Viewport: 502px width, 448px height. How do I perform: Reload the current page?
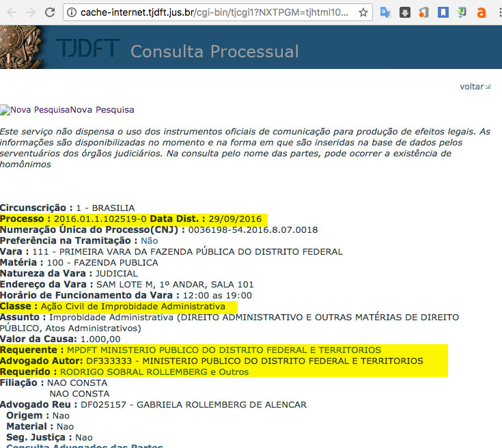(51, 12)
